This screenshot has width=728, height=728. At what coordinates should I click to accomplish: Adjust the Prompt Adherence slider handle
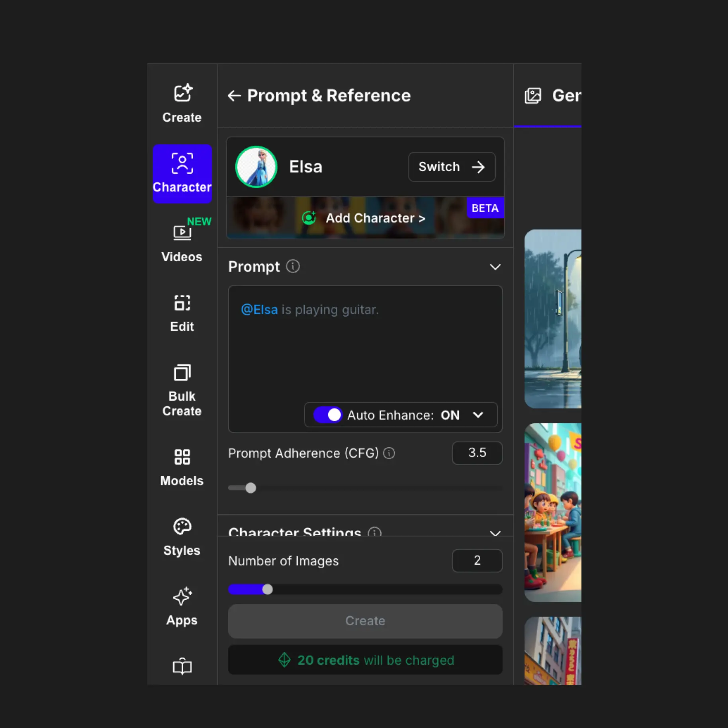[250, 488]
